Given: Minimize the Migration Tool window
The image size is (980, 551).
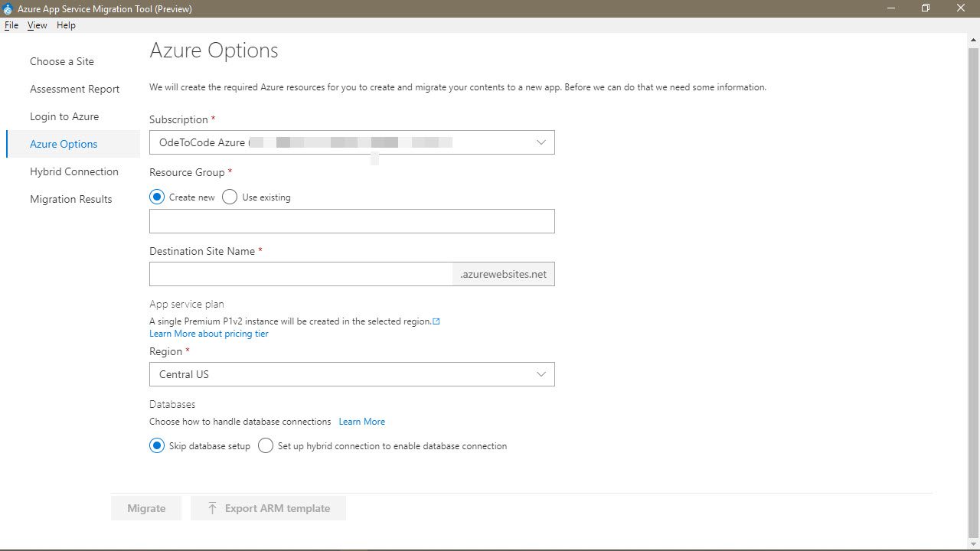Looking at the screenshot, I should (x=891, y=8).
